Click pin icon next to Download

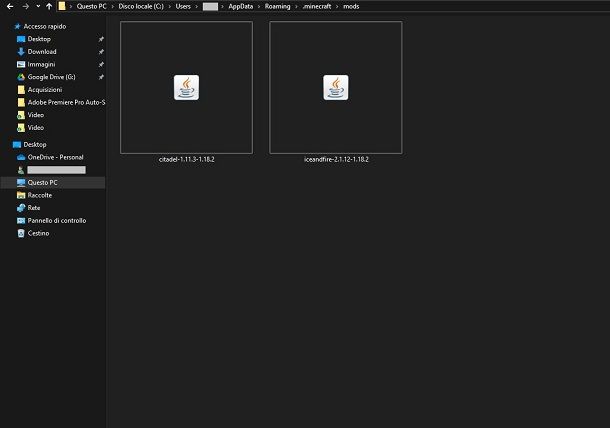(101, 52)
